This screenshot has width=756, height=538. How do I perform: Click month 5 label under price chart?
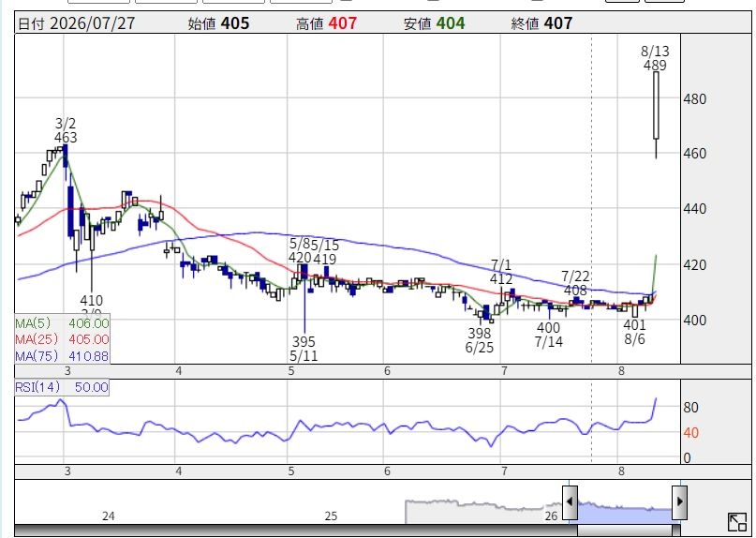point(291,371)
